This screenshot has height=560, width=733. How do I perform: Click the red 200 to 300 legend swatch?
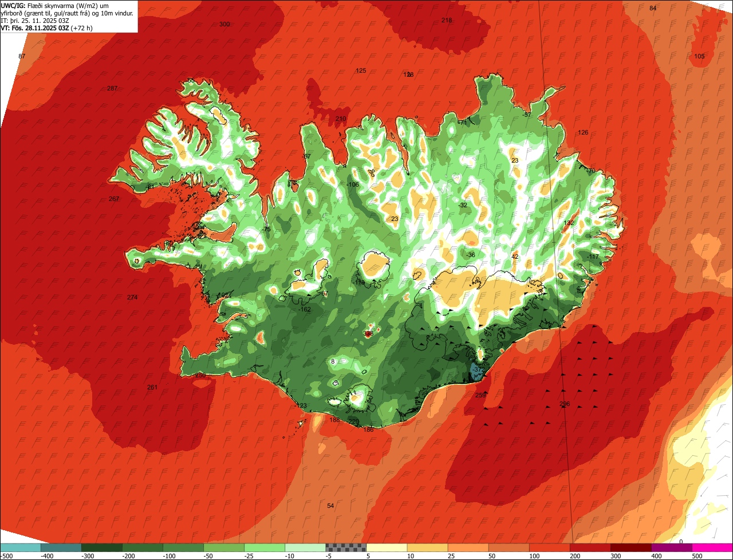(589, 547)
